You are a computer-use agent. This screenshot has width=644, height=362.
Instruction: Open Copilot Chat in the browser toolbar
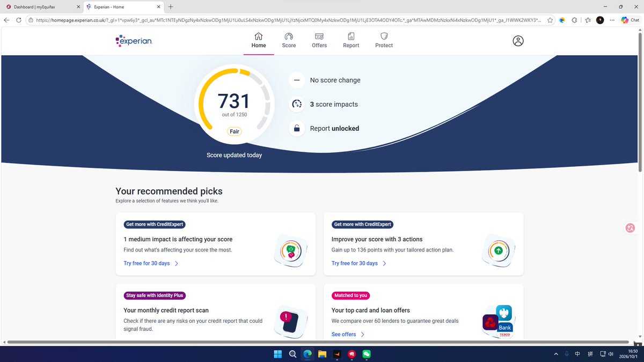click(630, 20)
